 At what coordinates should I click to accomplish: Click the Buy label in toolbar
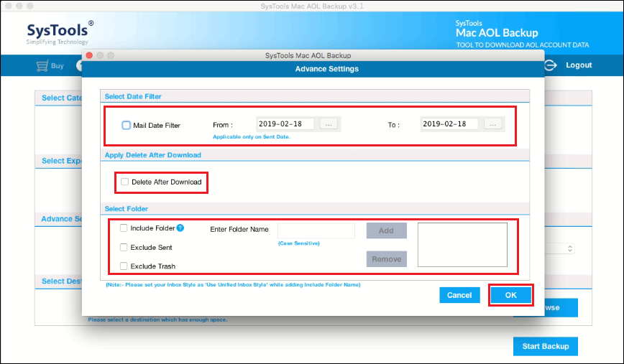(x=58, y=66)
